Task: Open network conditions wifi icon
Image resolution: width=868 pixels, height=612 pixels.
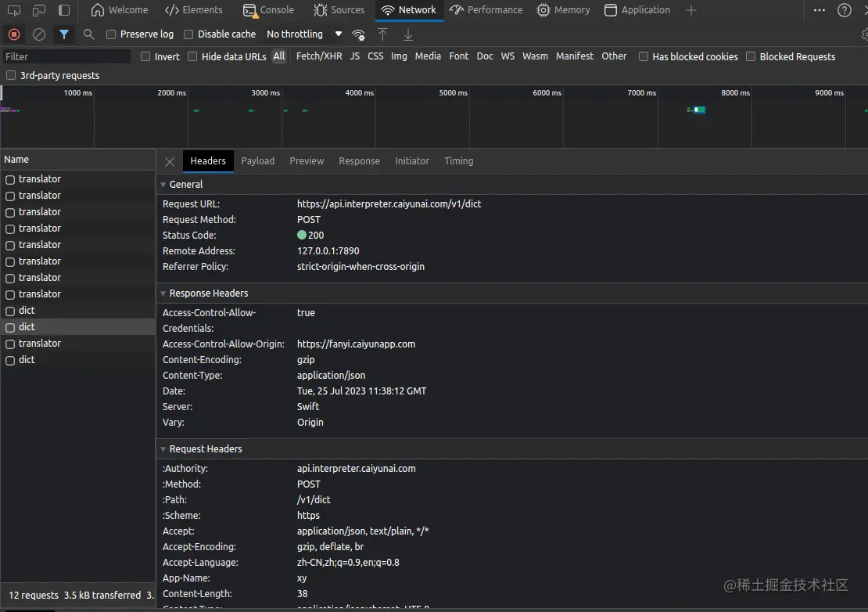Action: (x=359, y=35)
